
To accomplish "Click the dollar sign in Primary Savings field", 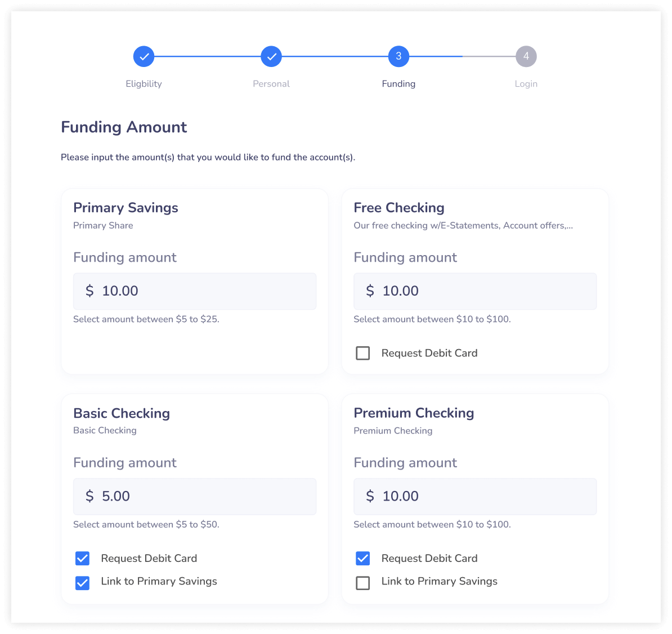I will click(90, 291).
